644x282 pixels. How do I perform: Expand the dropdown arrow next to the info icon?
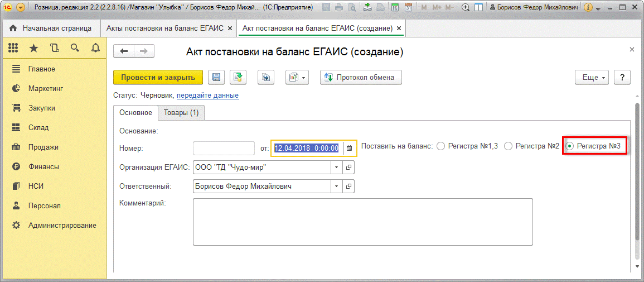(x=598, y=8)
